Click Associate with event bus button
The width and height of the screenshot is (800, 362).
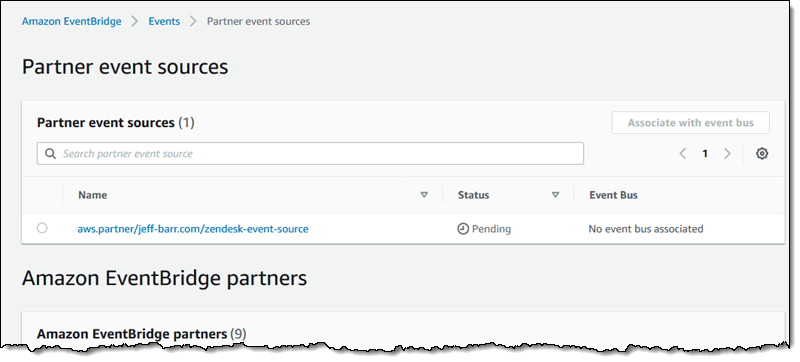(691, 123)
